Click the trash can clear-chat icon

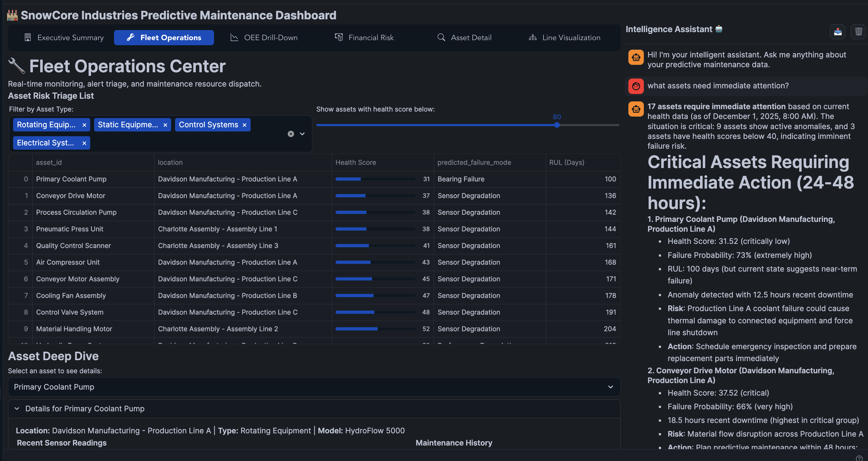click(x=858, y=32)
